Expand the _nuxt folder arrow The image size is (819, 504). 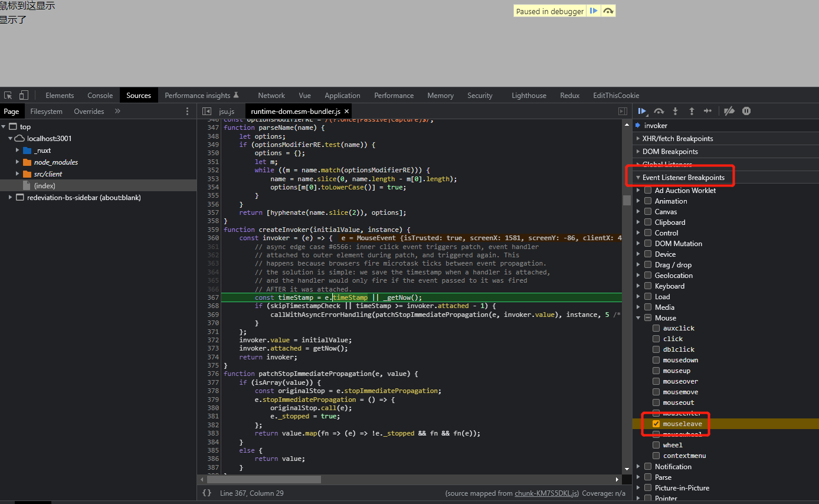18,150
